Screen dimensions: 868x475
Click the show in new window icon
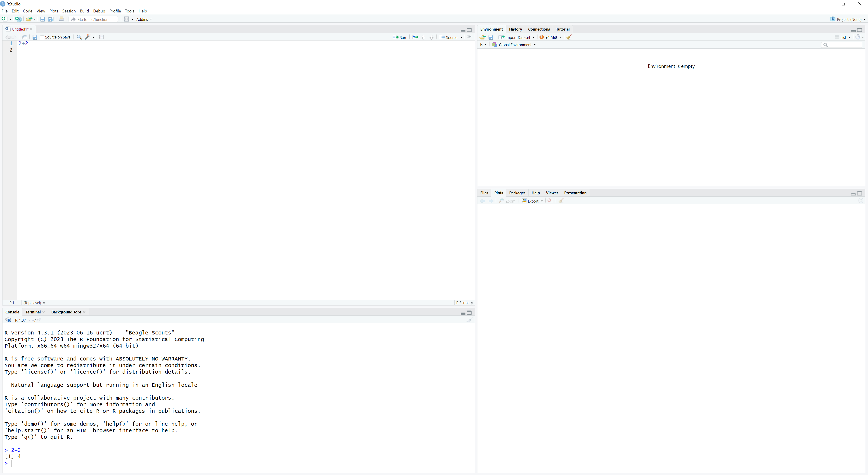(24, 37)
